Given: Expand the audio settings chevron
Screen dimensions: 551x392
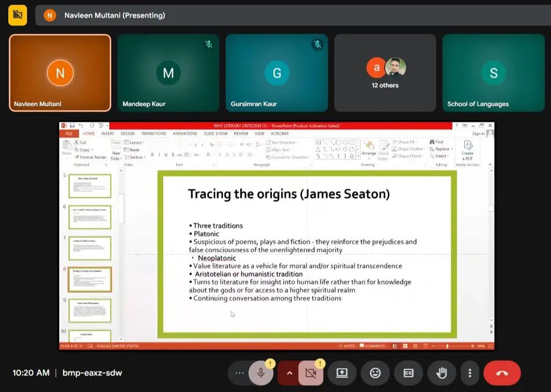Looking at the screenshot, I should point(289,373).
